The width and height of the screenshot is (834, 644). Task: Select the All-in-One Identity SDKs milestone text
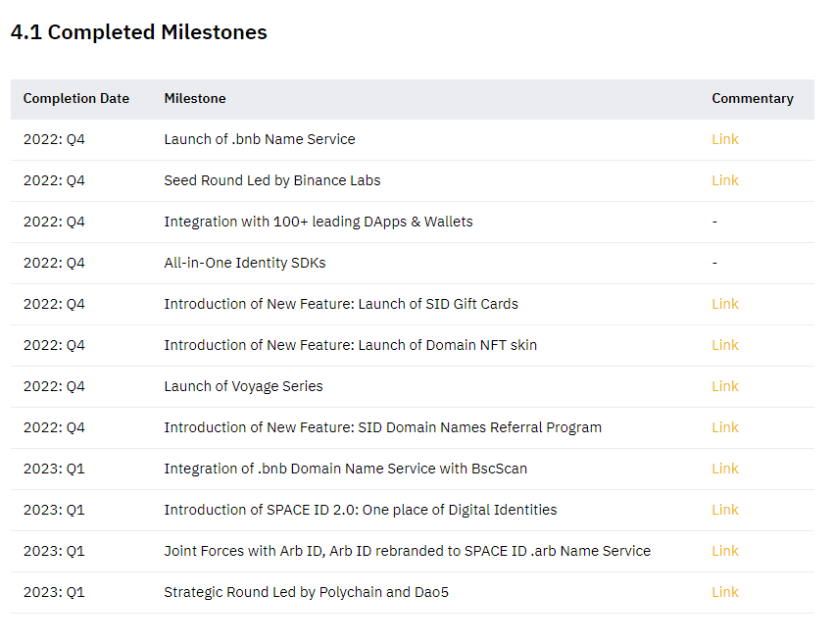tap(245, 263)
